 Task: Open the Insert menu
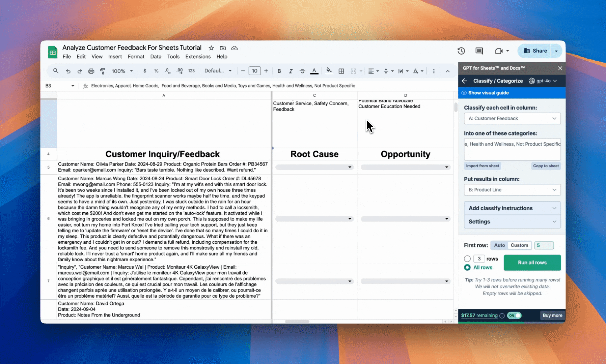pos(115,57)
